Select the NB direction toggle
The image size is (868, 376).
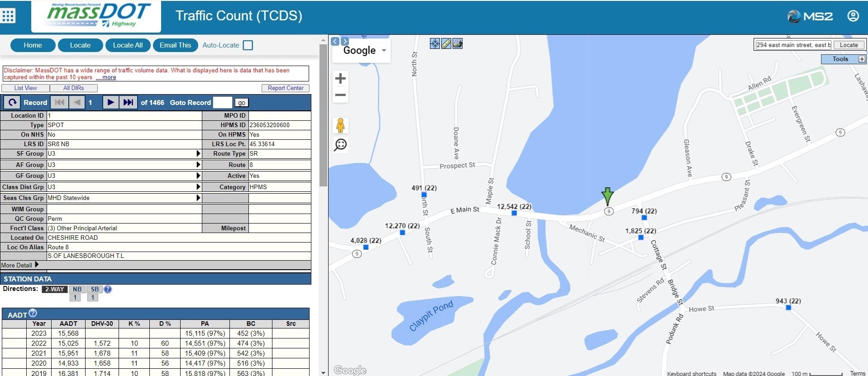click(77, 289)
